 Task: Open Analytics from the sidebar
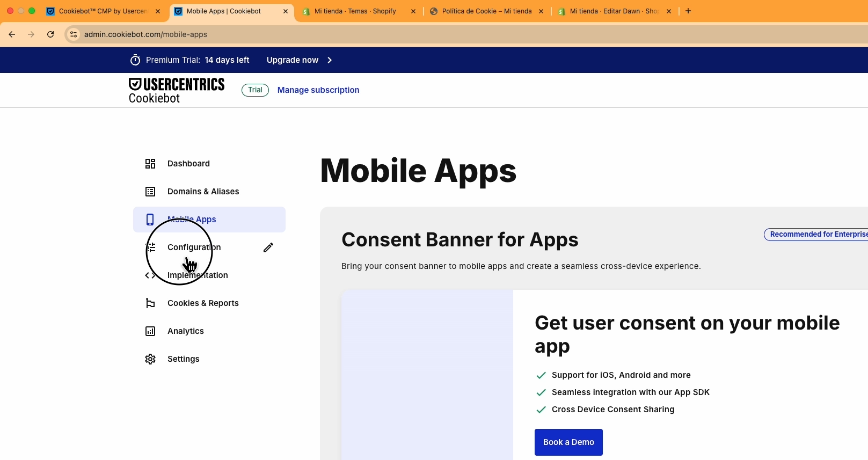coord(209,331)
